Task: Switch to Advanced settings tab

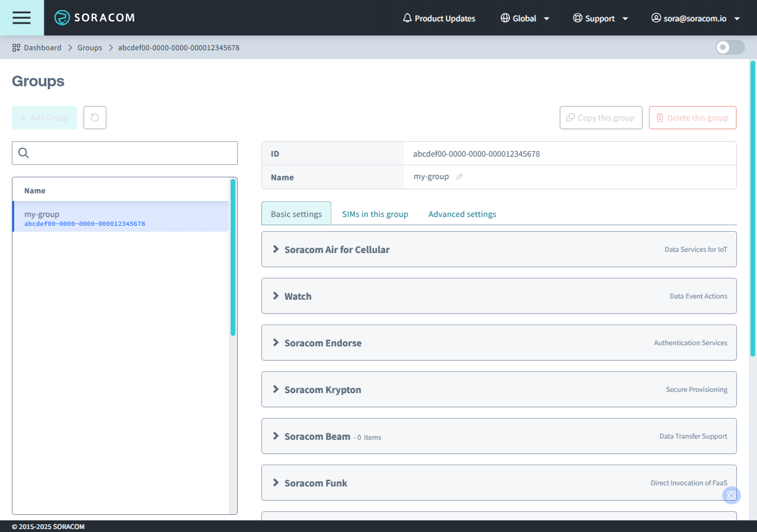Action: tap(462, 214)
